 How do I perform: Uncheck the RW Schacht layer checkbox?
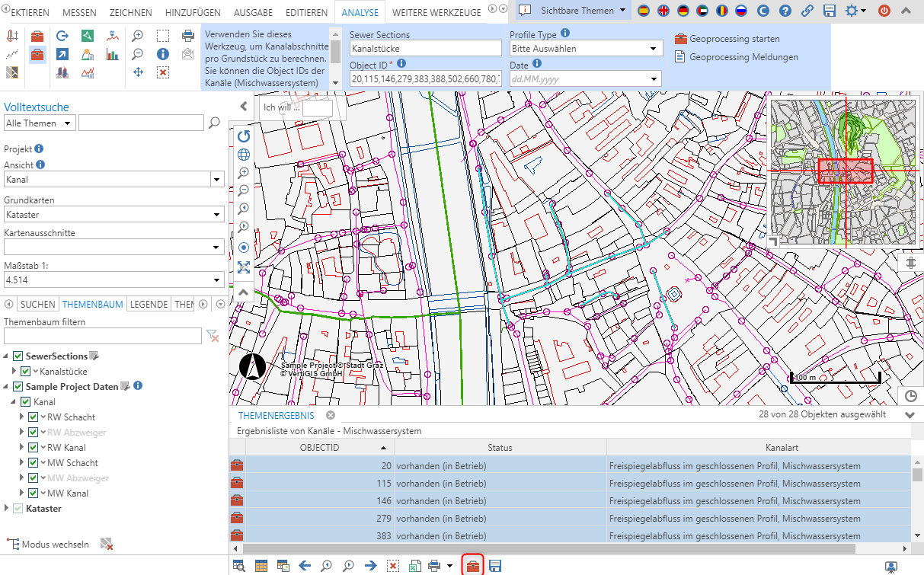click(x=33, y=417)
